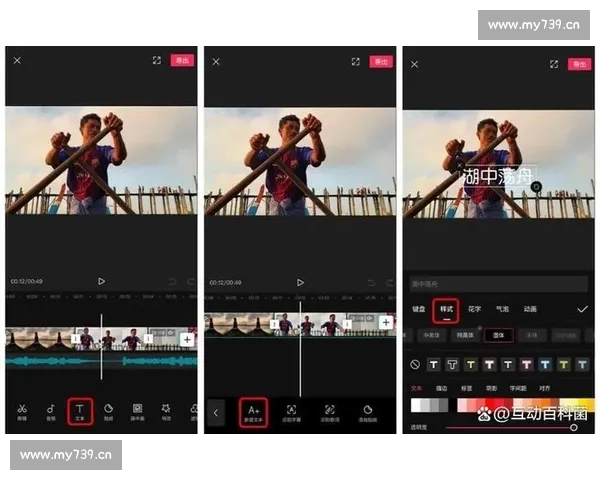Confirm text edits with the checkmark
600x480 pixels.
582,309
